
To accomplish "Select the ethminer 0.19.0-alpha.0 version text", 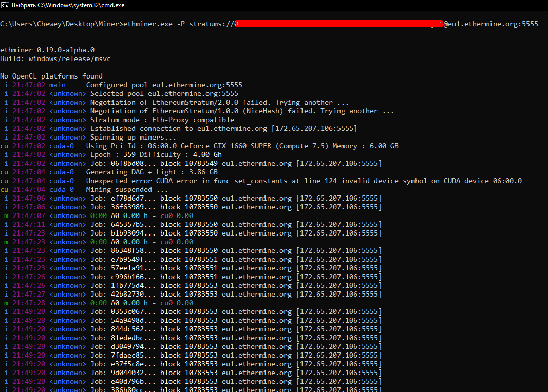I will 46,49.
